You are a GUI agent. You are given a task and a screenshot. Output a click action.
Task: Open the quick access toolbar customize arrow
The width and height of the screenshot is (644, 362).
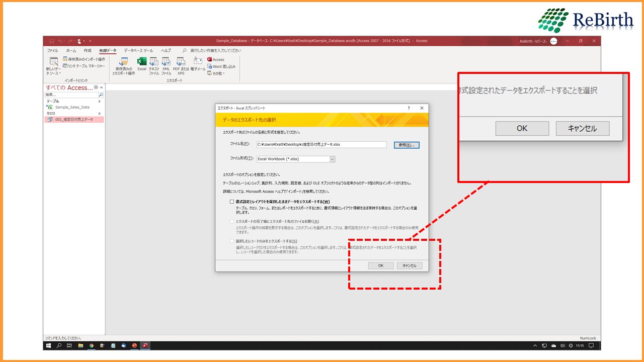pyautogui.click(x=90, y=41)
